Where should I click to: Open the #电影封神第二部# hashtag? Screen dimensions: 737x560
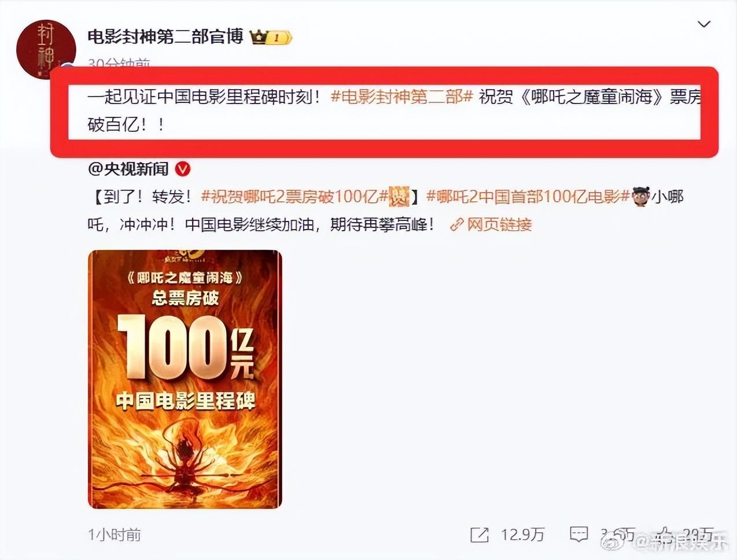click(x=402, y=97)
